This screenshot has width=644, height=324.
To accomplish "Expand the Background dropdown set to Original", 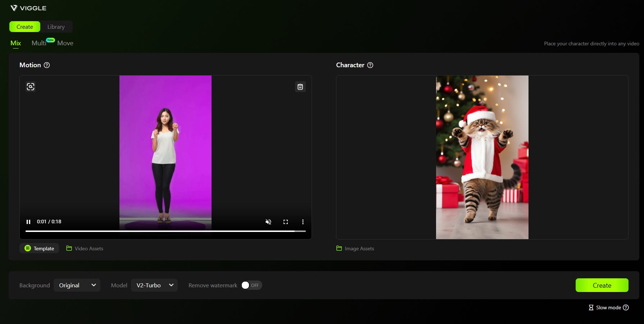I will pyautogui.click(x=77, y=285).
